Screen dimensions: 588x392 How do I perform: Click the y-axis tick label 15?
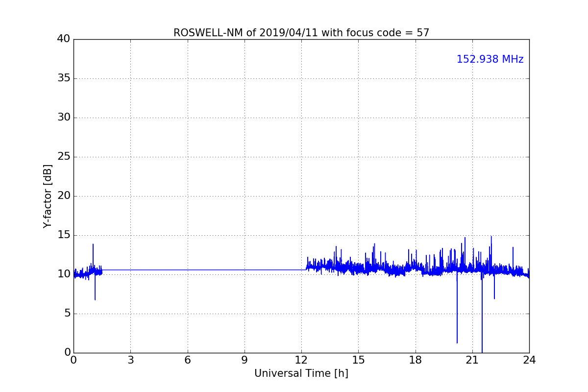[x=64, y=235]
